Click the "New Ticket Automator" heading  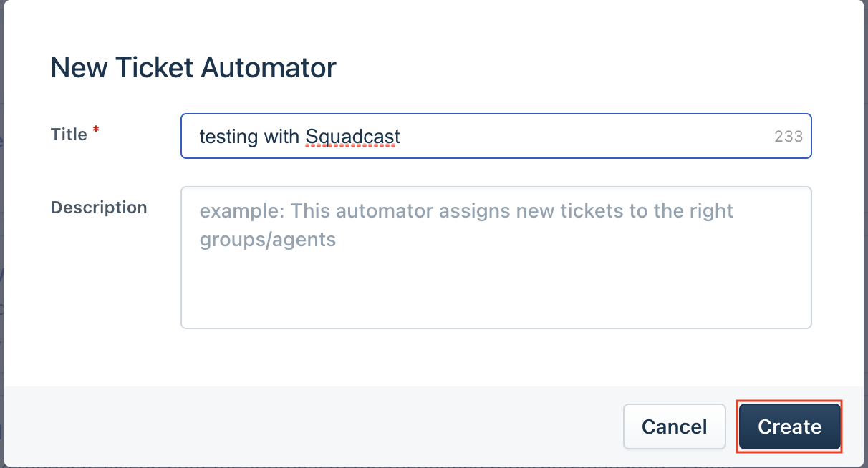[193, 68]
